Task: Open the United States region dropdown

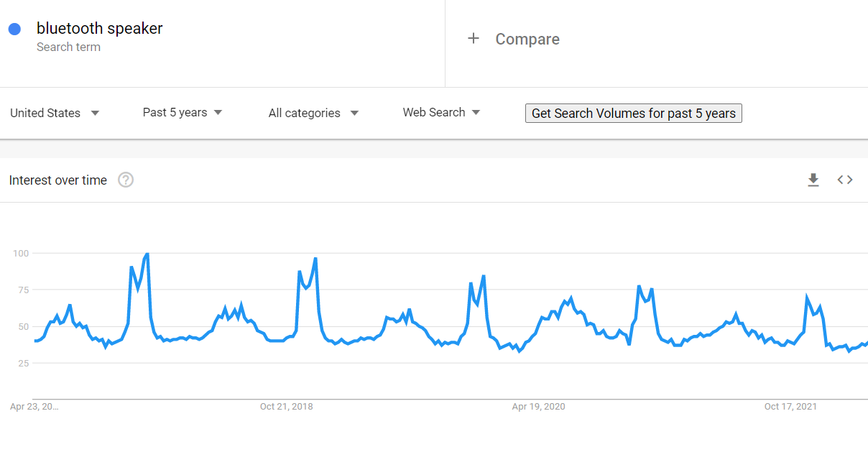Action: (55, 113)
